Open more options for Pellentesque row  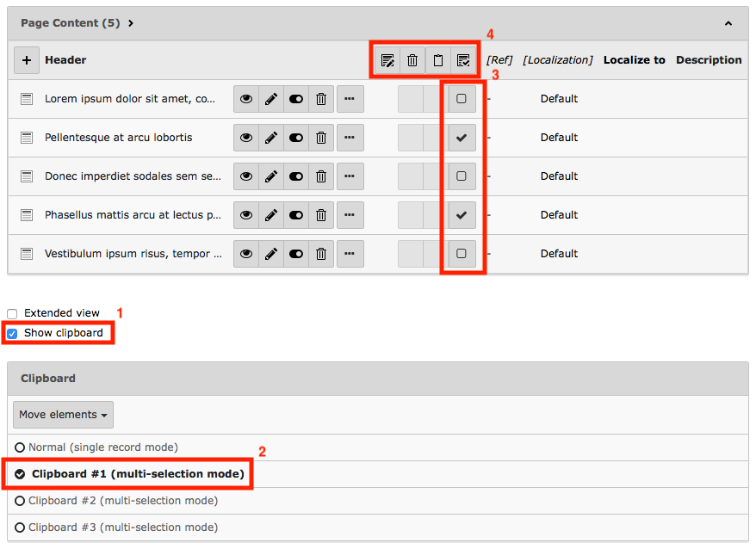pyautogui.click(x=350, y=138)
